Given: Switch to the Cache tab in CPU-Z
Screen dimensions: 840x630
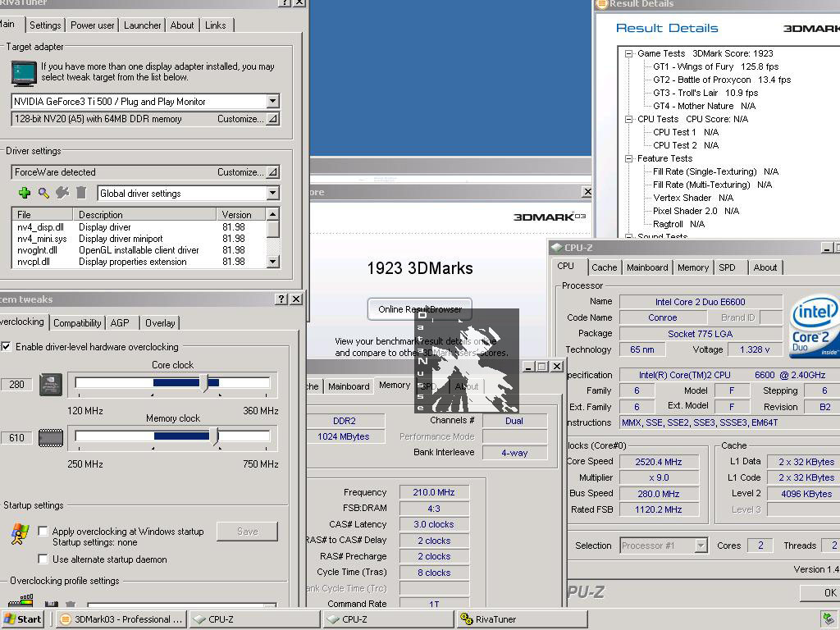Looking at the screenshot, I should [605, 267].
